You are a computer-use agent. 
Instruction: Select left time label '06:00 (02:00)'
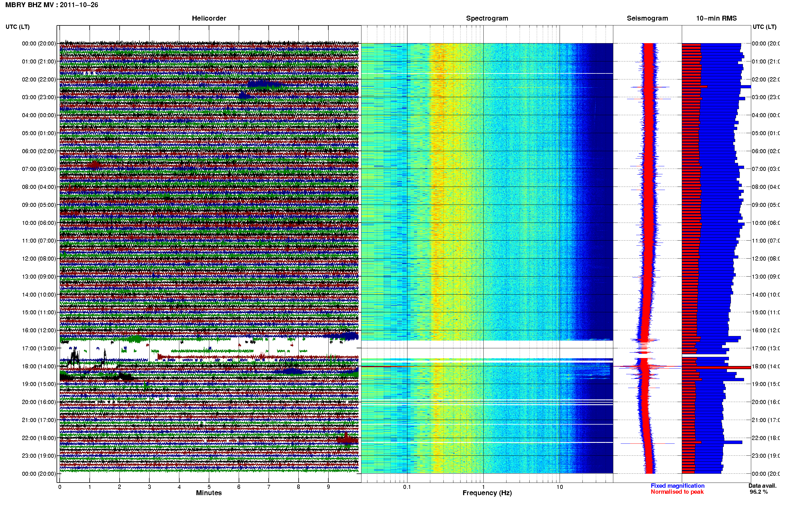click(x=39, y=151)
